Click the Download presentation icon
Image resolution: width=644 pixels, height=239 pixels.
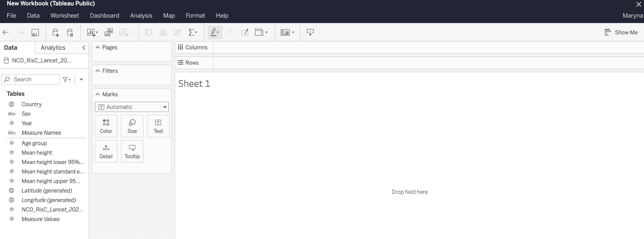(310, 33)
